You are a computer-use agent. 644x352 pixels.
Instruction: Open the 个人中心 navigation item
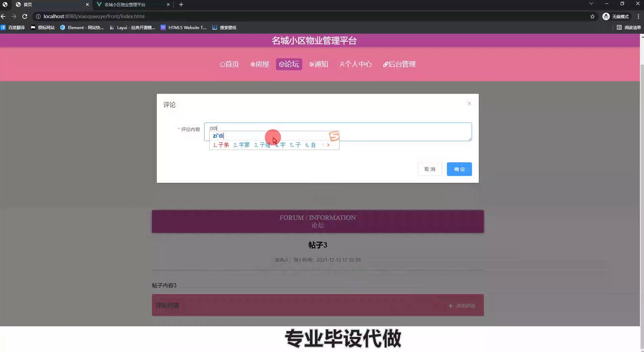355,64
